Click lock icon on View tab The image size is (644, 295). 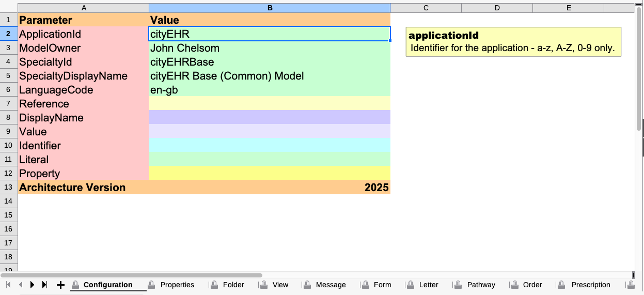264,285
